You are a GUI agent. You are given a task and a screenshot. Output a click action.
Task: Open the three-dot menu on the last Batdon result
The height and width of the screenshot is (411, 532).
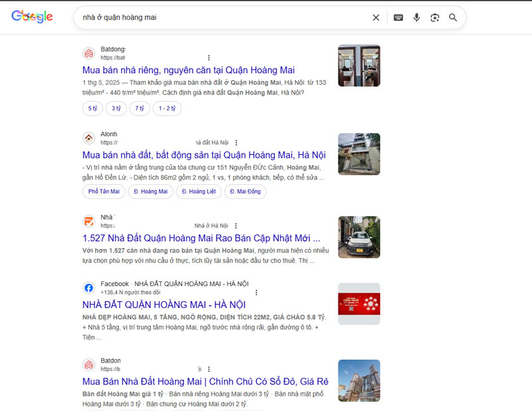coord(210,368)
